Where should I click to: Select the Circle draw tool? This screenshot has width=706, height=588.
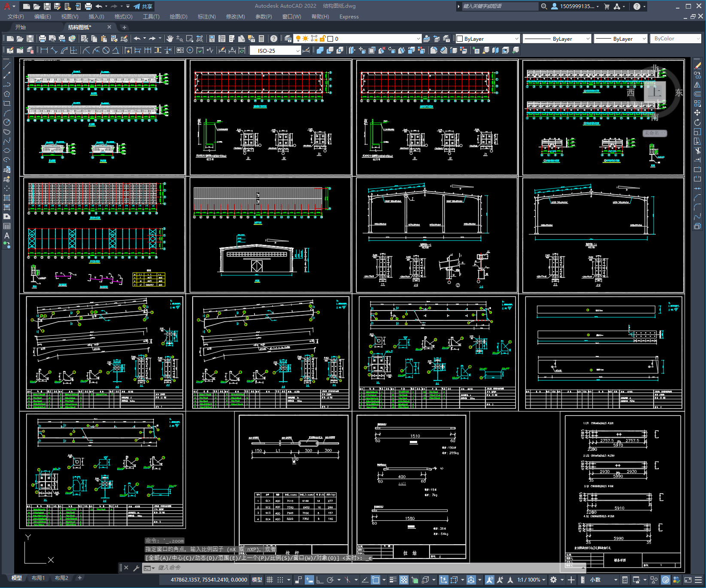point(7,122)
